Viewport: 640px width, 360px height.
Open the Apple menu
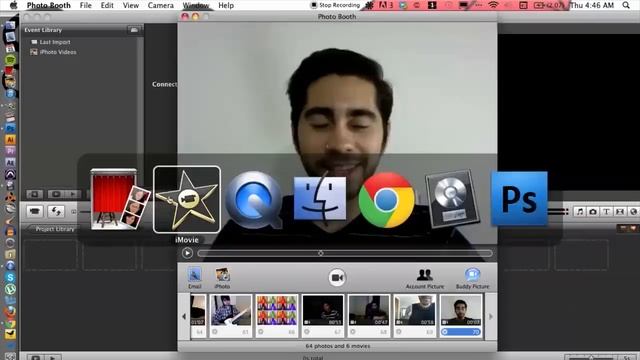click(x=13, y=5)
